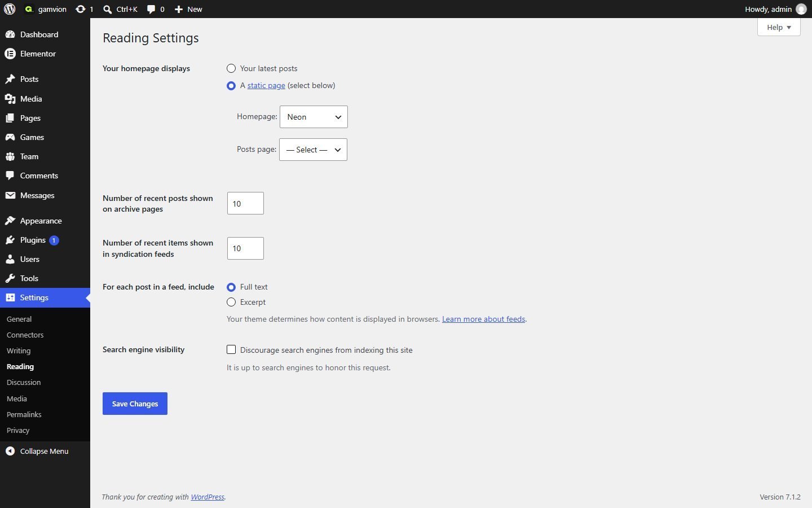
Task: Open the WordPress footer link
Action: point(208,497)
